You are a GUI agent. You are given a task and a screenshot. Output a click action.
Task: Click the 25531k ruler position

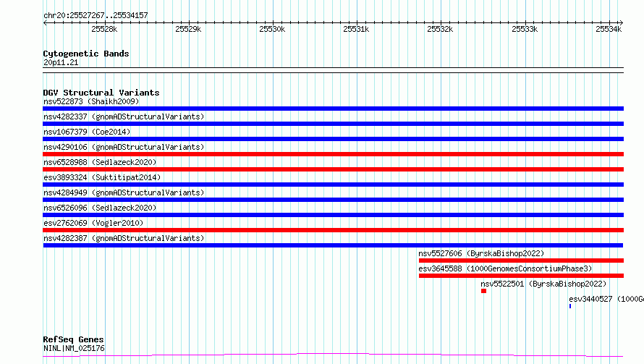[x=356, y=29]
